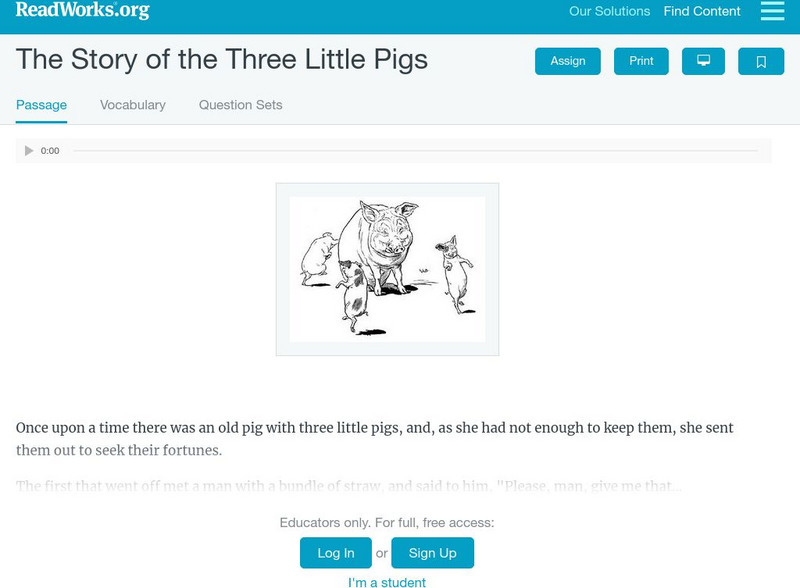Click the Log In button
Viewport: 800px width, 588px height.
click(336, 553)
